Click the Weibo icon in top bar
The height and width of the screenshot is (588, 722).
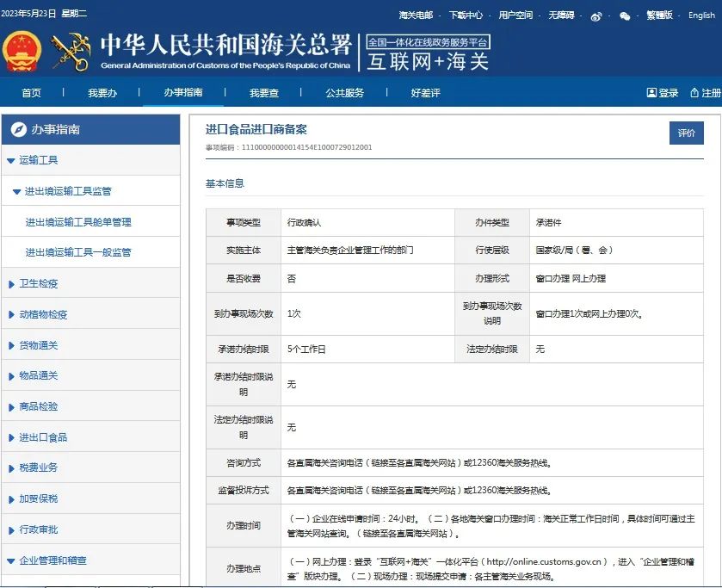pos(596,15)
